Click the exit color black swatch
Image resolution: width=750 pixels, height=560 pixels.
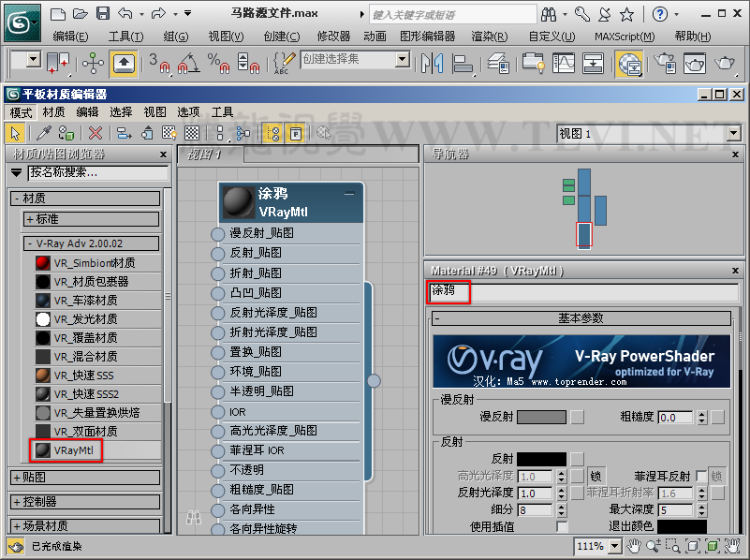tap(682, 526)
